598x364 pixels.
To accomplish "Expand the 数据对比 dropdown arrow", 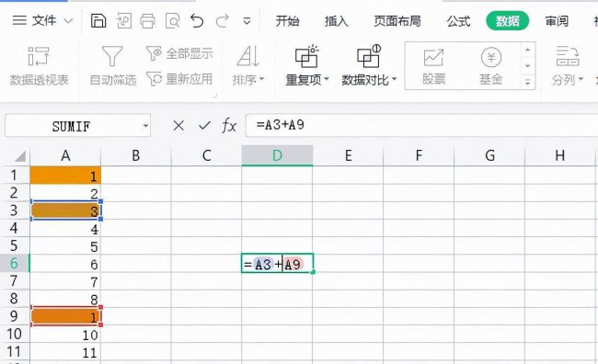I will tap(395, 79).
